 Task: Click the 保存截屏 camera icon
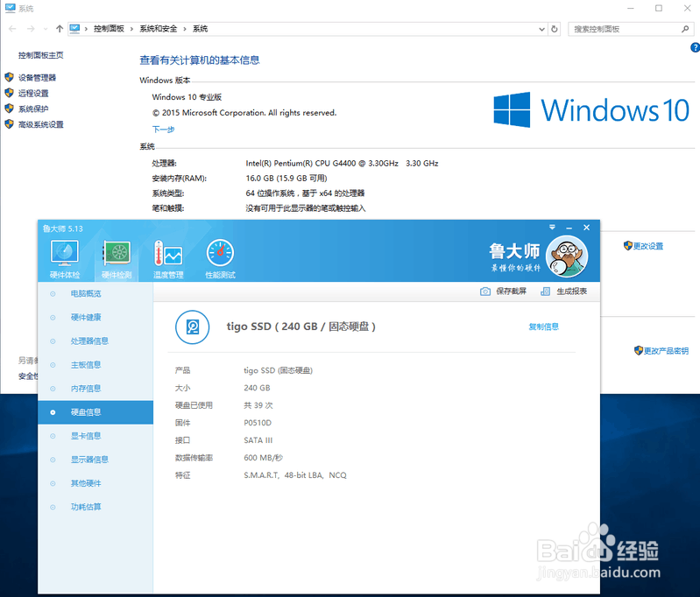click(485, 291)
